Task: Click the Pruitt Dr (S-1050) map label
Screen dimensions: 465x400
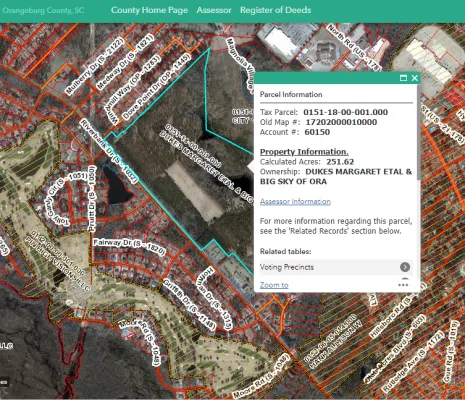Action: [x=92, y=199]
